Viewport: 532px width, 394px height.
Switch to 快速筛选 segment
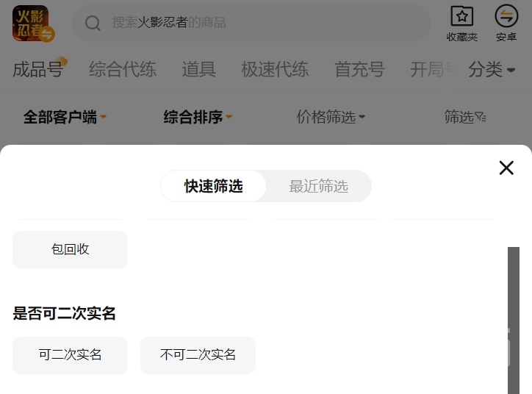coord(214,186)
